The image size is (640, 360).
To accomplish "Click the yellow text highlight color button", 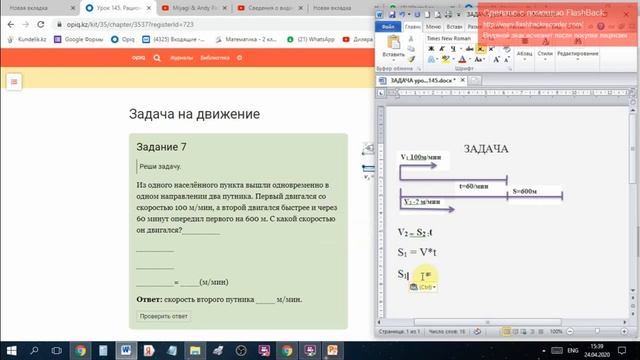I will tap(445, 60).
